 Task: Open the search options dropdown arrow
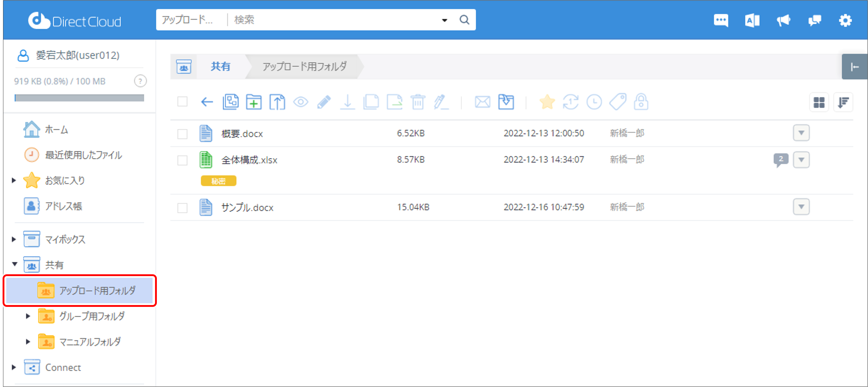click(x=444, y=20)
